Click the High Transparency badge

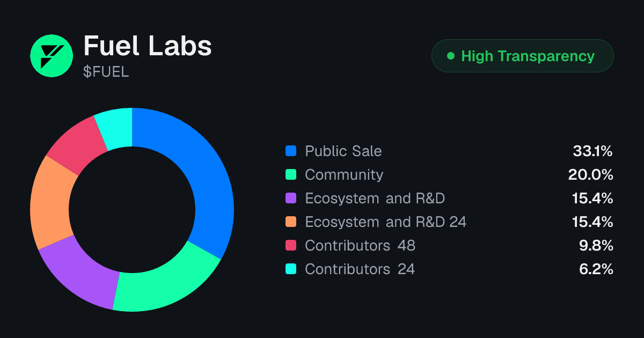coord(522,56)
